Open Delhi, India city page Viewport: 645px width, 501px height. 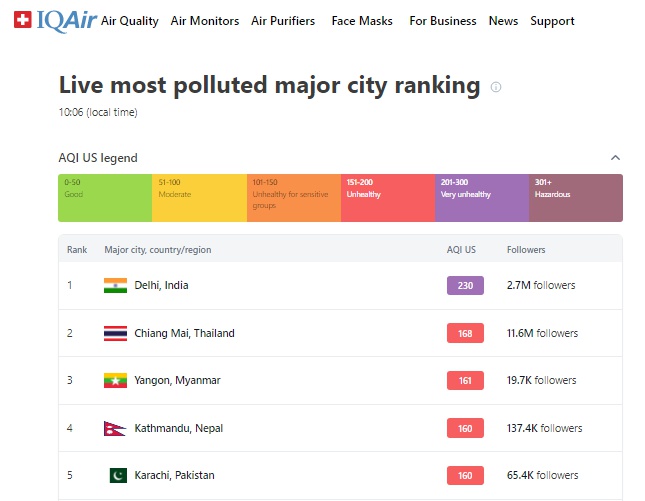(x=161, y=285)
